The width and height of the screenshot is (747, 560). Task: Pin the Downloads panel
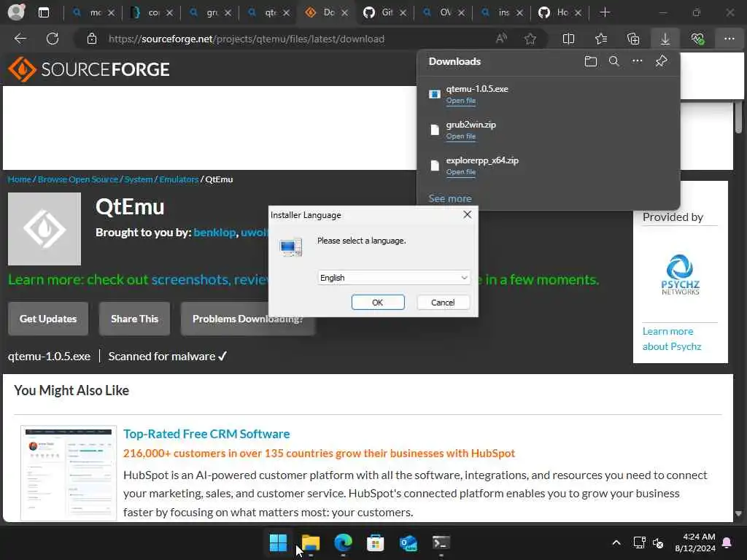pos(661,61)
